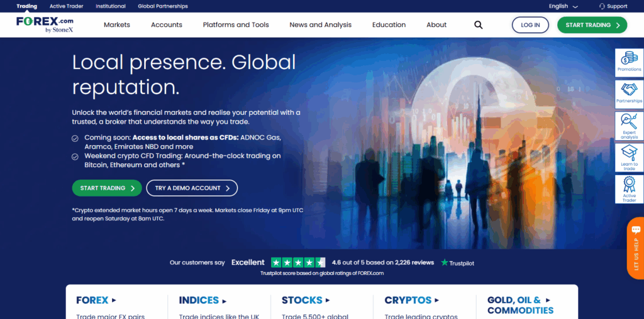Click the TRY A DEMO ACCOUNT button
Screen dimensions: 644x319
click(192, 188)
